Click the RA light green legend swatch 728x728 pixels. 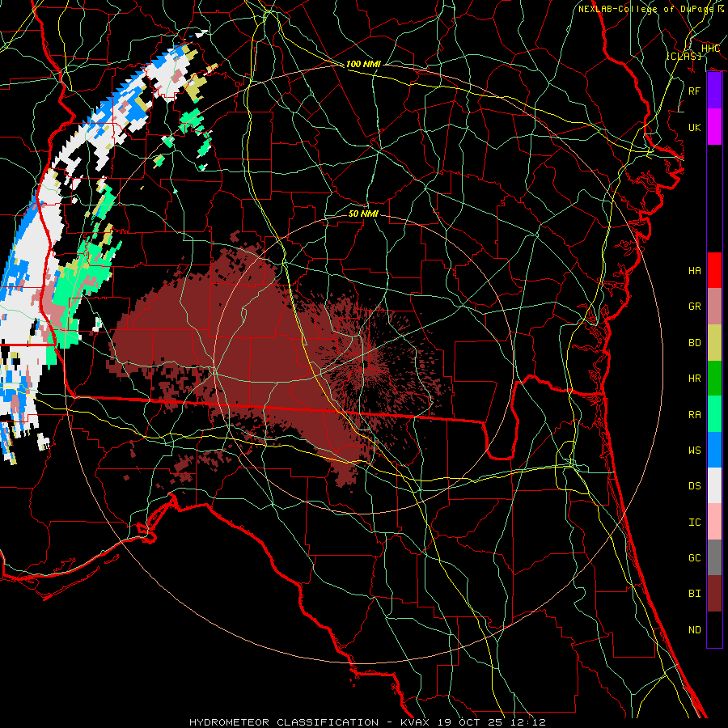point(714,414)
